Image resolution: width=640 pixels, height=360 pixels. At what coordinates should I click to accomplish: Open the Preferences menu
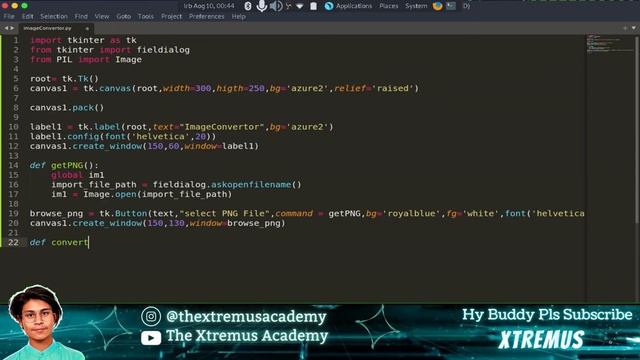point(206,16)
